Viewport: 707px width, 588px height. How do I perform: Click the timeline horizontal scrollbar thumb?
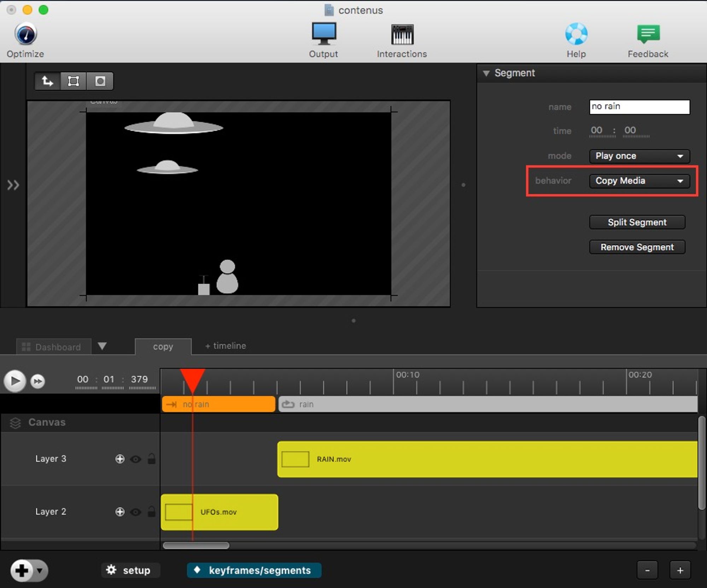pyautogui.click(x=196, y=545)
